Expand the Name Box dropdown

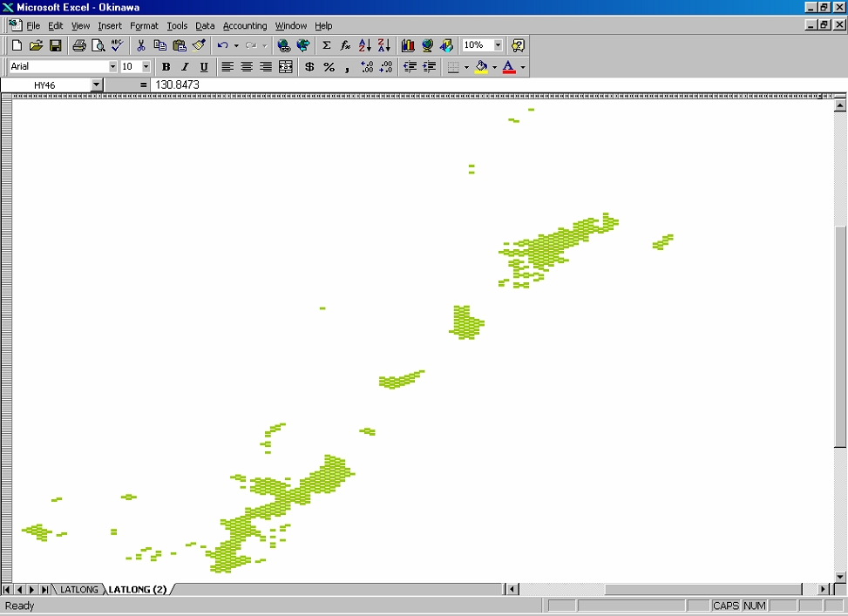(96, 85)
